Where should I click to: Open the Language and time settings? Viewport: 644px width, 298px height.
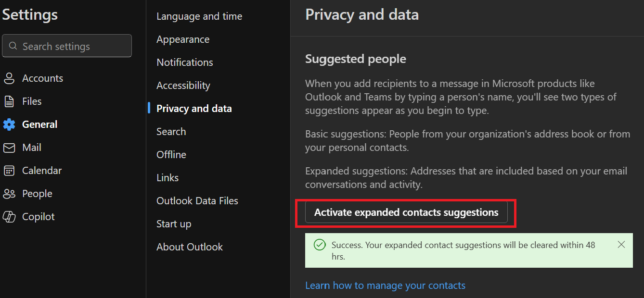pyautogui.click(x=199, y=16)
